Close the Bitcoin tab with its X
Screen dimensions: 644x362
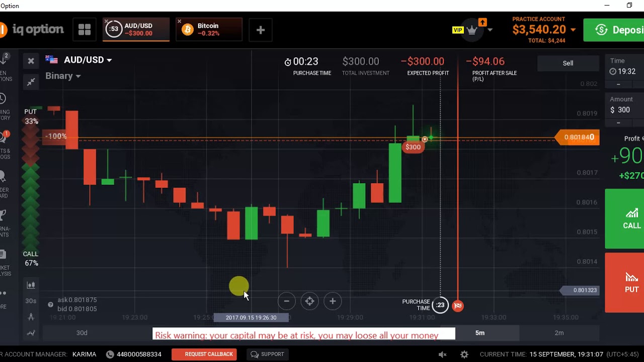pos(179,22)
